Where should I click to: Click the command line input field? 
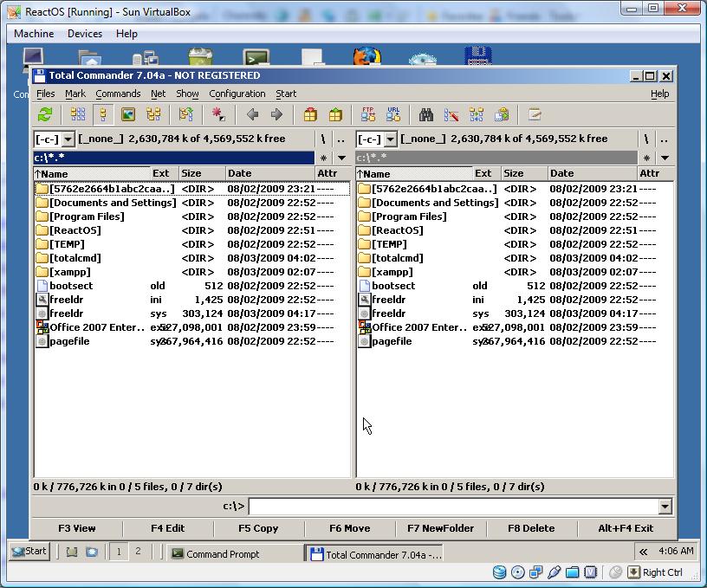pyautogui.click(x=452, y=507)
